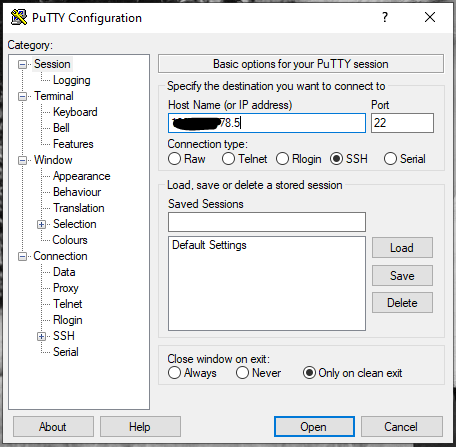
Task: Open the Features settings category
Action: [x=73, y=144]
